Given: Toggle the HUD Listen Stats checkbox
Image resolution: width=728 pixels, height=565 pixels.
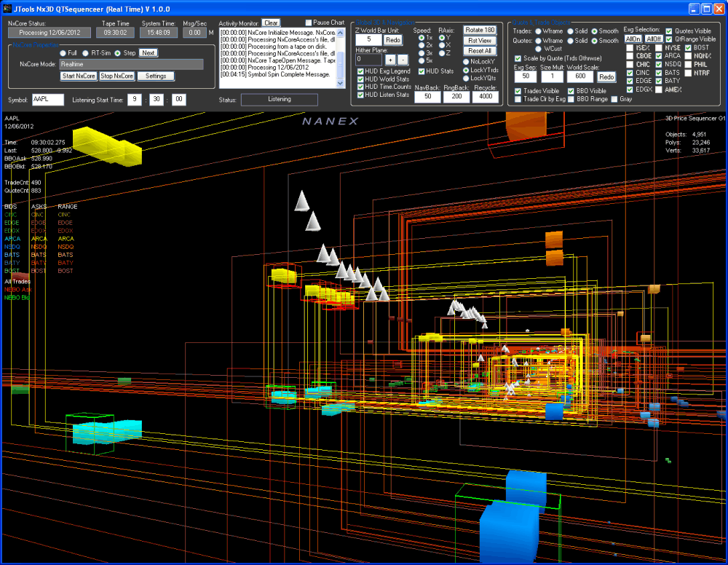Looking at the screenshot, I should [x=360, y=95].
